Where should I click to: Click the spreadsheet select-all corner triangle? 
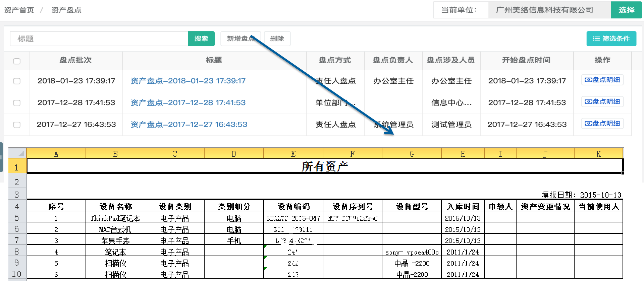pyautogui.click(x=21, y=154)
